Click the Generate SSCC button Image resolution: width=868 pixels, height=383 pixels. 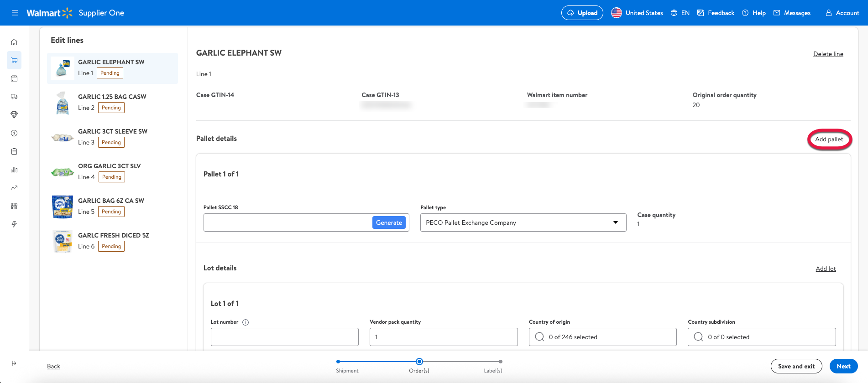(x=389, y=223)
